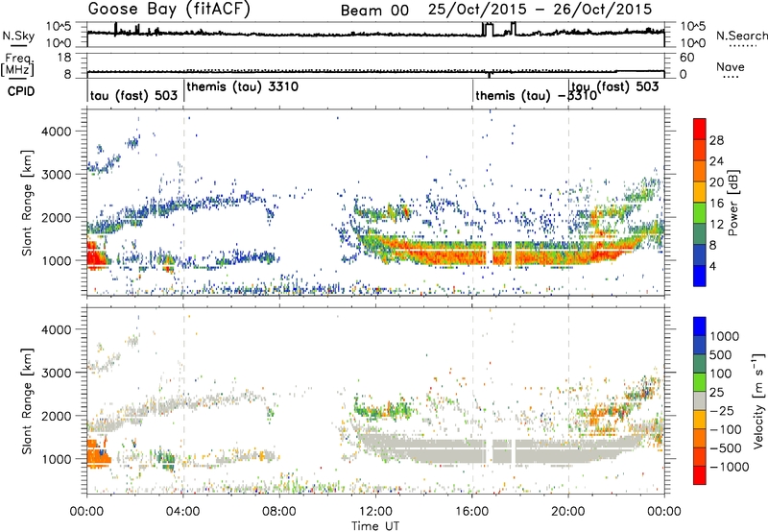Click the date range '25/Oct/2015 - 26/Oct/2015'

pyautogui.click(x=540, y=10)
